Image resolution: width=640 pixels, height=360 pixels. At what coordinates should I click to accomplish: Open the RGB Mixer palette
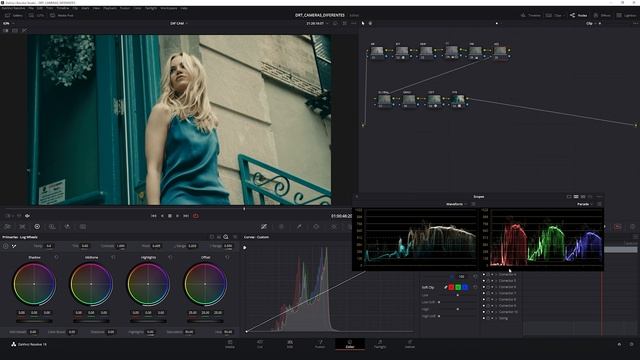52,227
